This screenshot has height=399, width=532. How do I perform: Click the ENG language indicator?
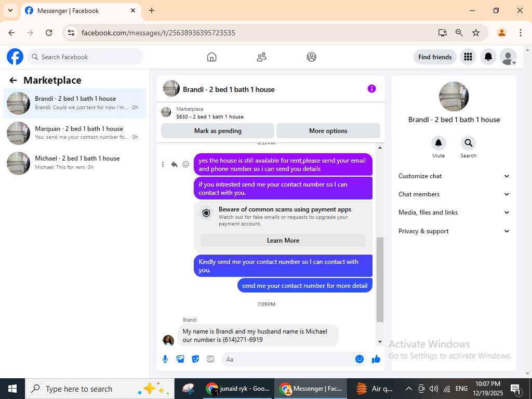point(461,389)
